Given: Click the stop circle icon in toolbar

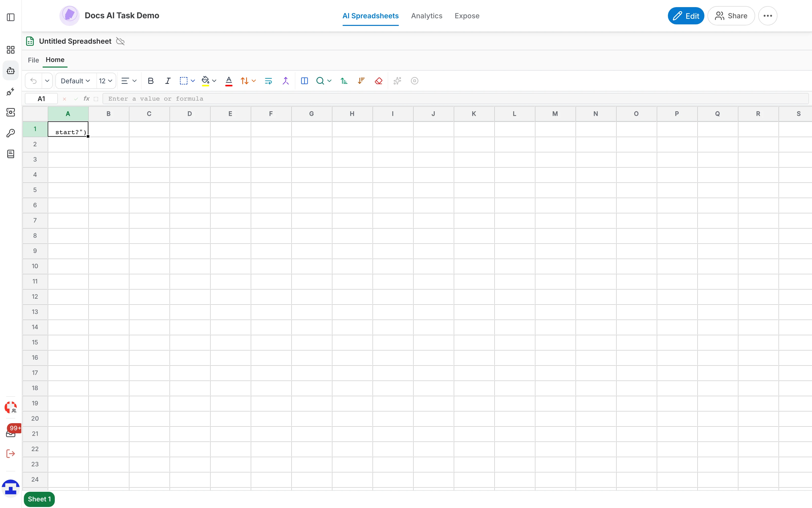Looking at the screenshot, I should [x=415, y=81].
